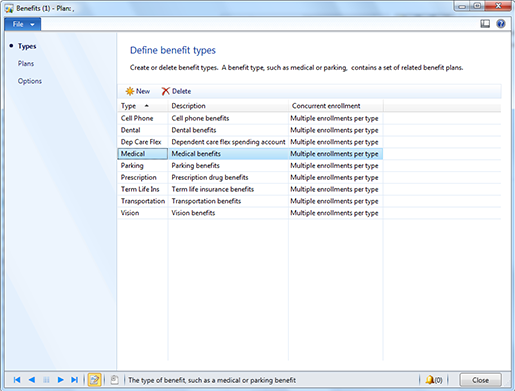Open the notifications bell showing (0)

pos(434,380)
